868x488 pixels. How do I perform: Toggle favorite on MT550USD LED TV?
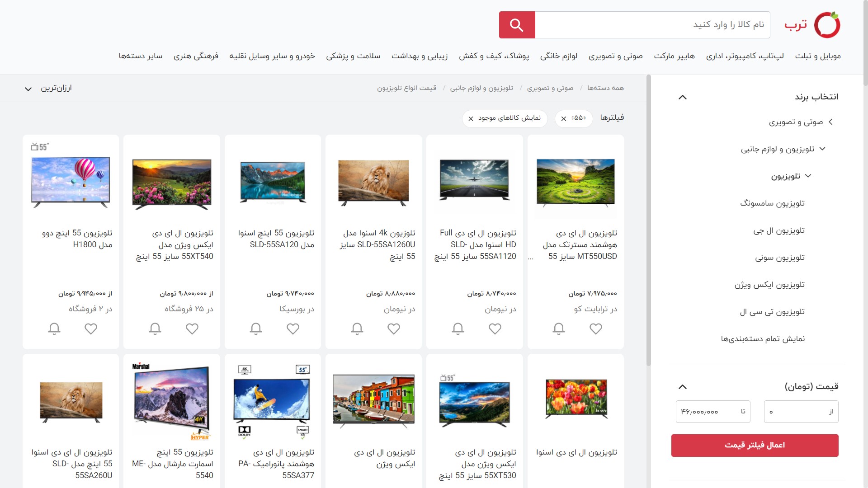coord(596,329)
